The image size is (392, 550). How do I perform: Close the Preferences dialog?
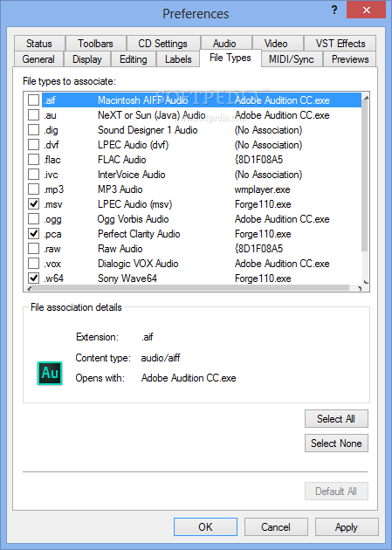pos(367,10)
